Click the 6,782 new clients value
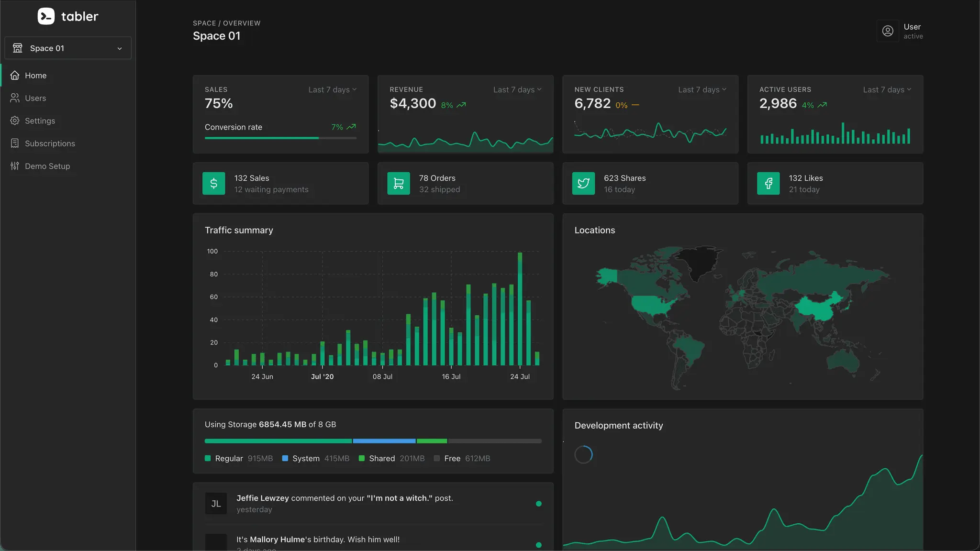The image size is (980, 551). pos(592,103)
